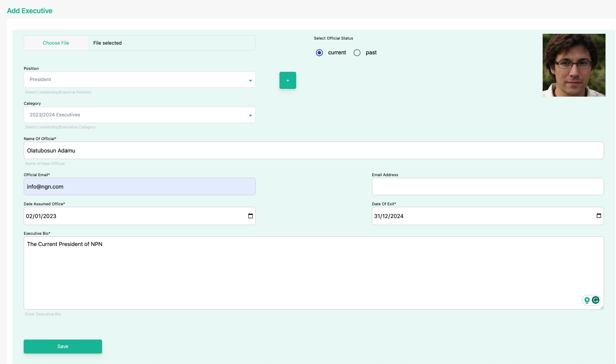Select the current status radio button

pos(319,53)
